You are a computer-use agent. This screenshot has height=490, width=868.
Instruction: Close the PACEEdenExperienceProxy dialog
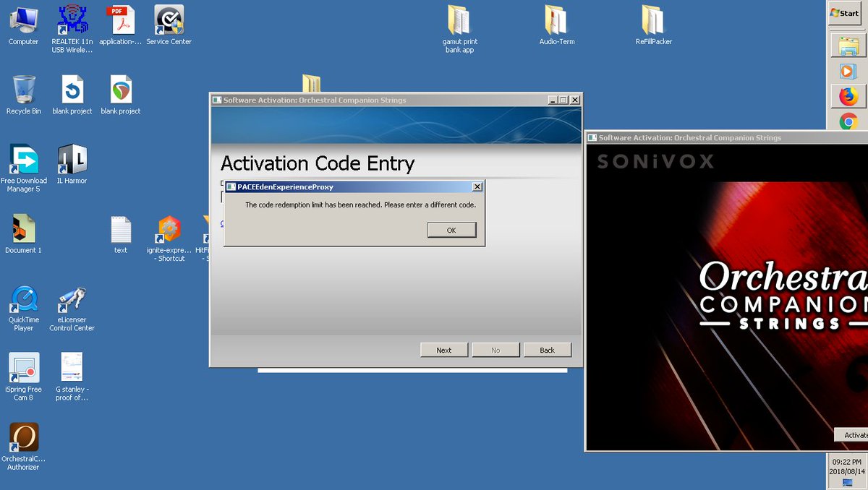click(477, 186)
